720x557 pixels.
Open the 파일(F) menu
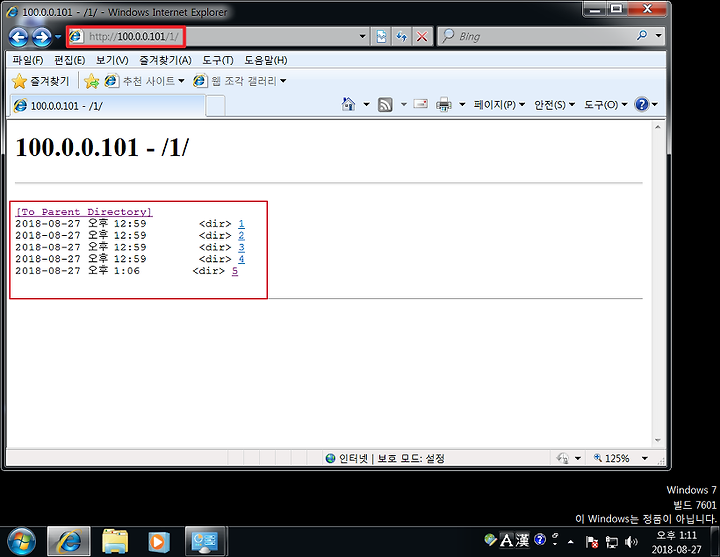point(28,60)
